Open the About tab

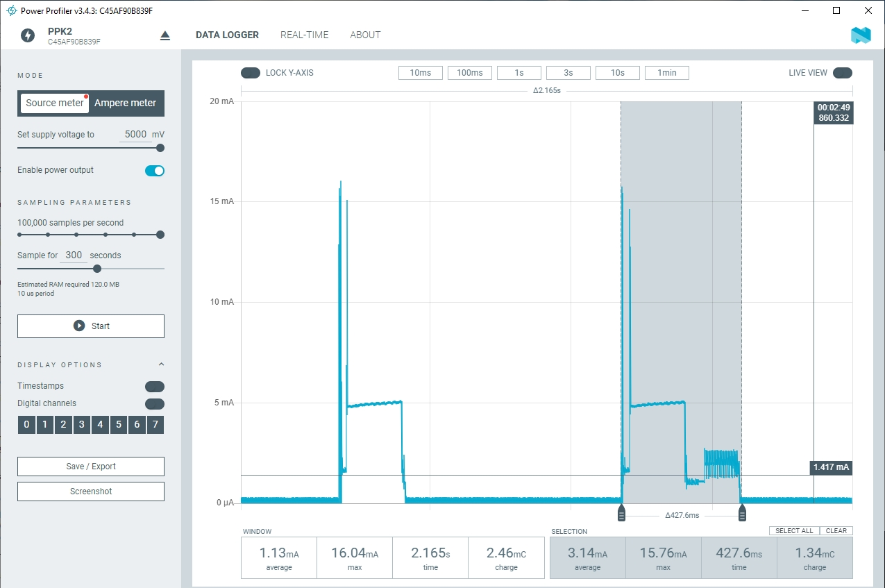[365, 35]
